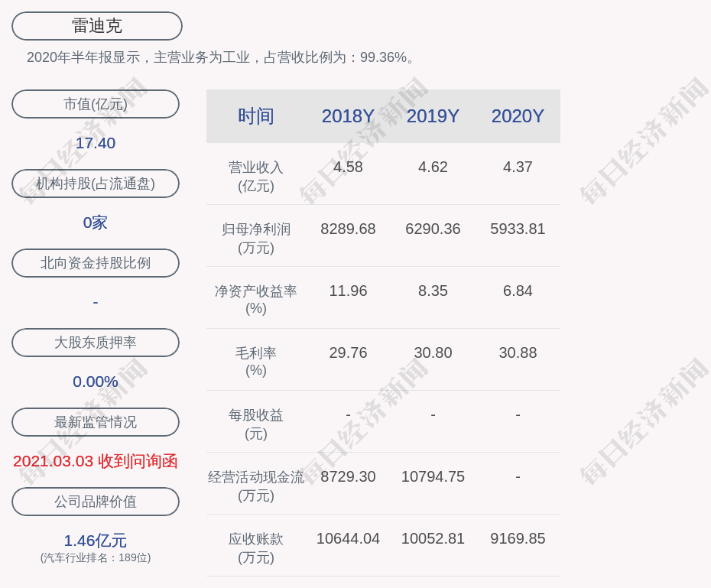Click the net profit value 5933.81

[518, 229]
